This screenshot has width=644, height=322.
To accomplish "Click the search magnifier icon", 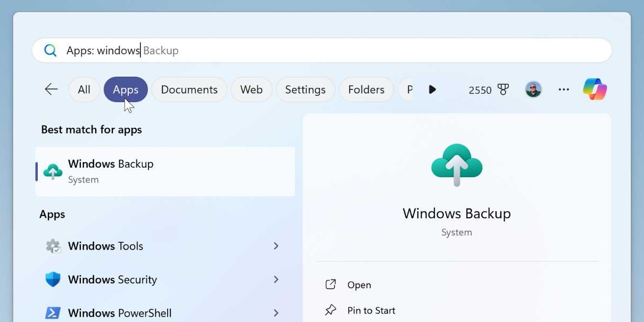I will click(x=50, y=51).
